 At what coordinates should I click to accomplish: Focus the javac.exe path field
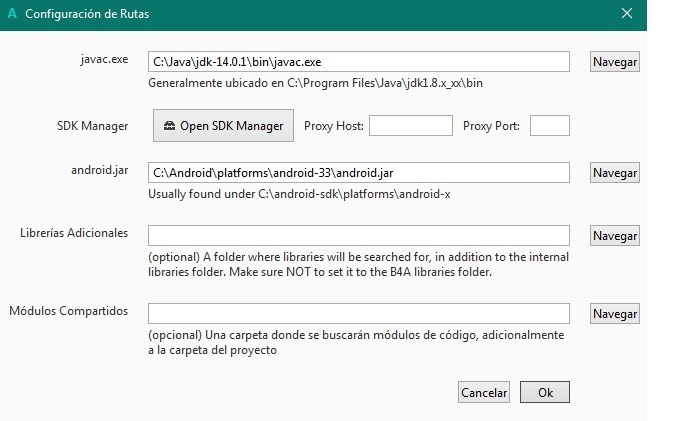tap(359, 62)
